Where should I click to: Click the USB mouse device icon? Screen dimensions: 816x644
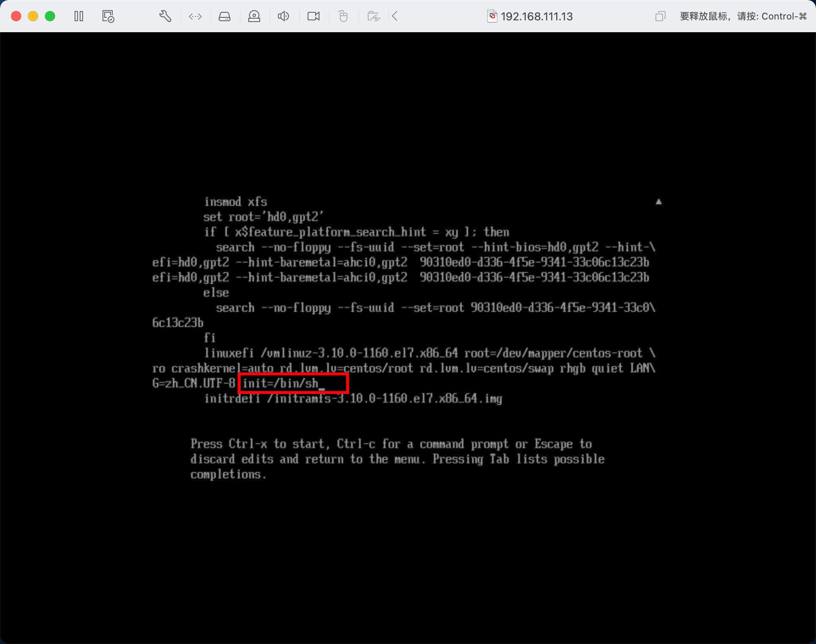coord(343,17)
